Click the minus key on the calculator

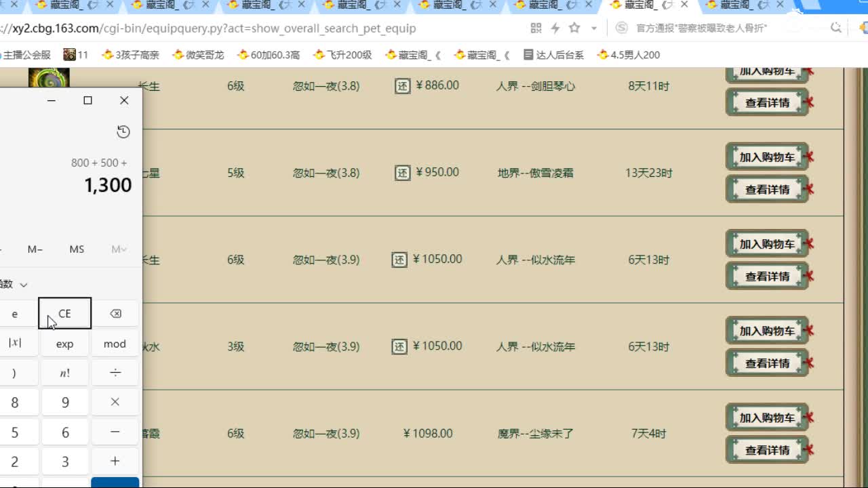[x=115, y=432]
